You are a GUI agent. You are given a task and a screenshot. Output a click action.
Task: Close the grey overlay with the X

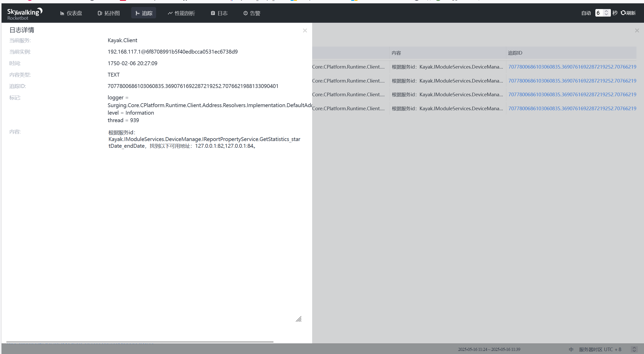coord(637,31)
